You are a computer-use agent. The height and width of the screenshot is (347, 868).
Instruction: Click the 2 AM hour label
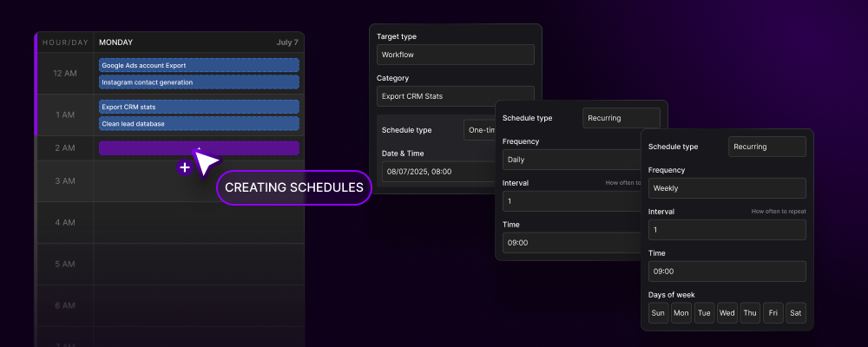65,147
